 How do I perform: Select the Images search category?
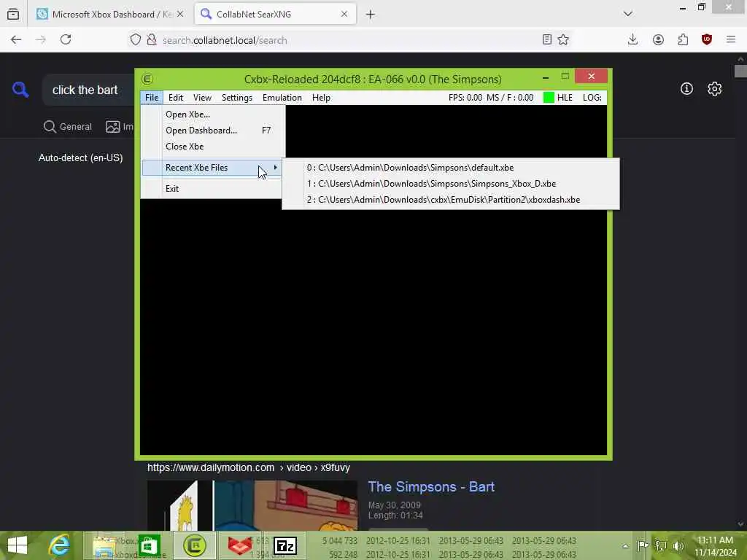119,127
